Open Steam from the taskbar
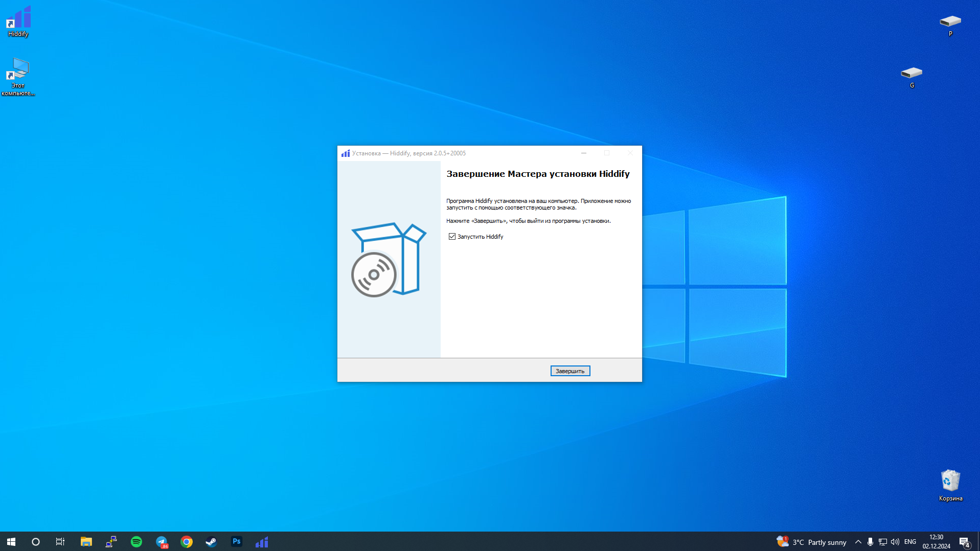Image resolution: width=980 pixels, height=551 pixels. 212,542
